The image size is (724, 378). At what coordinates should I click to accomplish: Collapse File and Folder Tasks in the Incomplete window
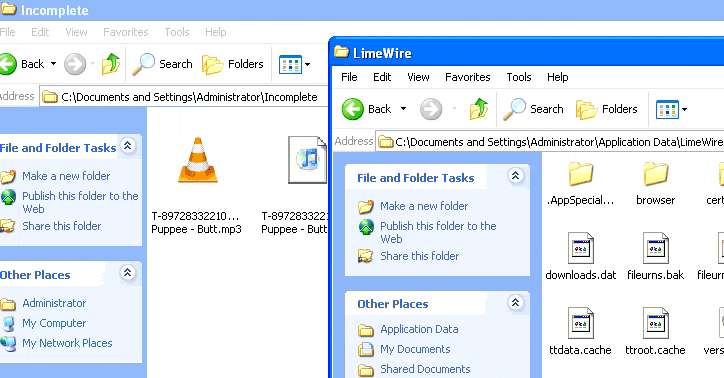[128, 146]
